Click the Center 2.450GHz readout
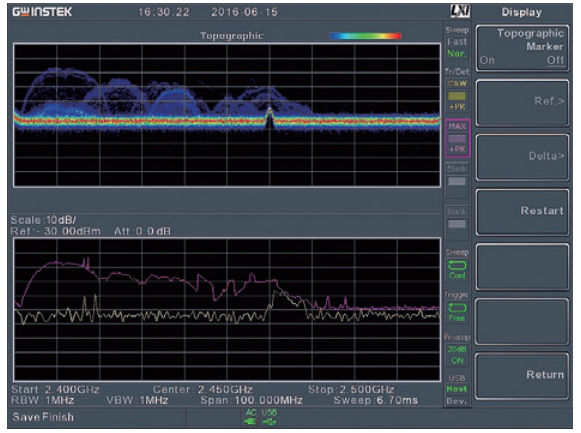 click(203, 390)
